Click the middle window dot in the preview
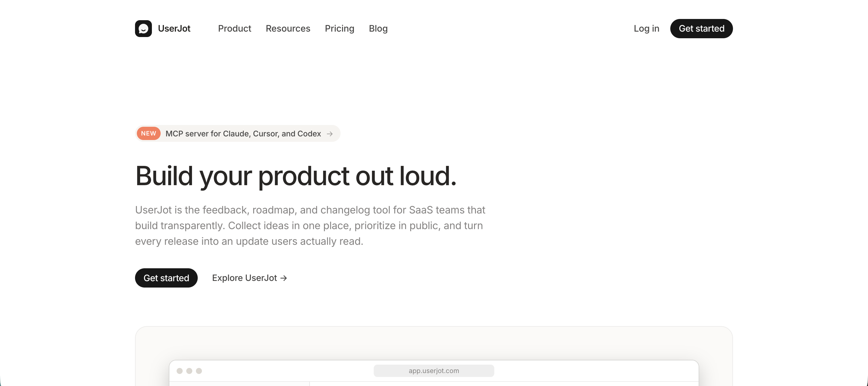This screenshot has width=868, height=386. coord(189,371)
